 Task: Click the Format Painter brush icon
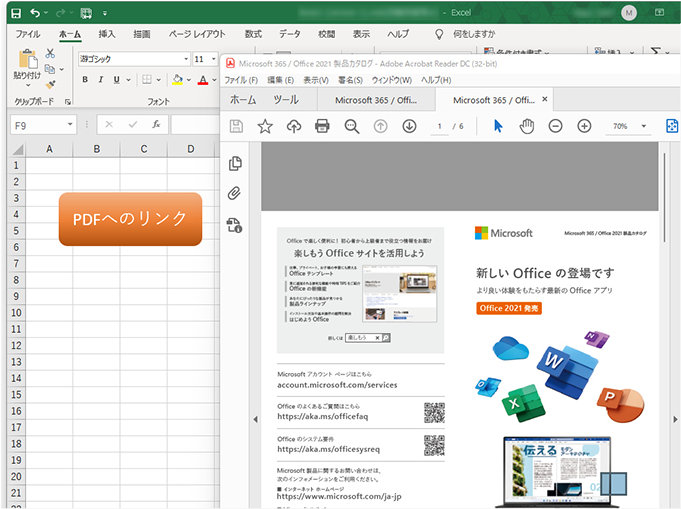[50, 84]
